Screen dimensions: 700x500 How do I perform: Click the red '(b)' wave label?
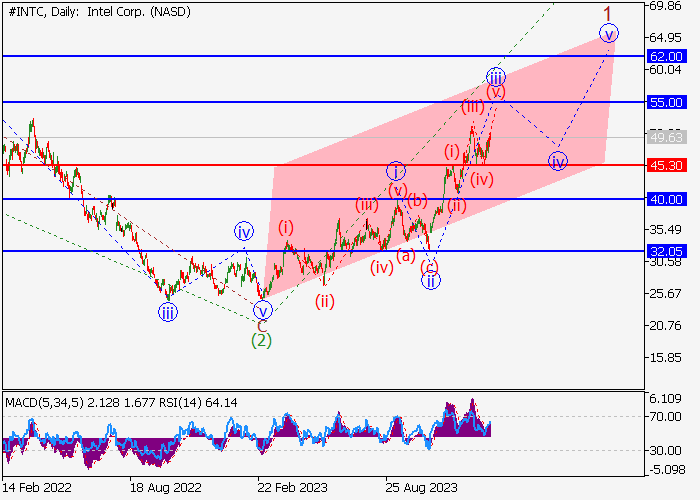(417, 200)
